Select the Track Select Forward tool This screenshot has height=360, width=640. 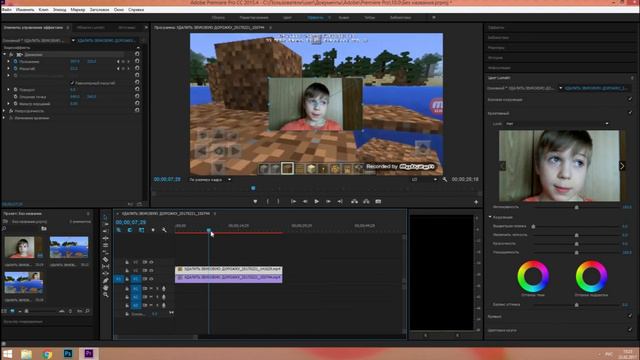click(106, 224)
